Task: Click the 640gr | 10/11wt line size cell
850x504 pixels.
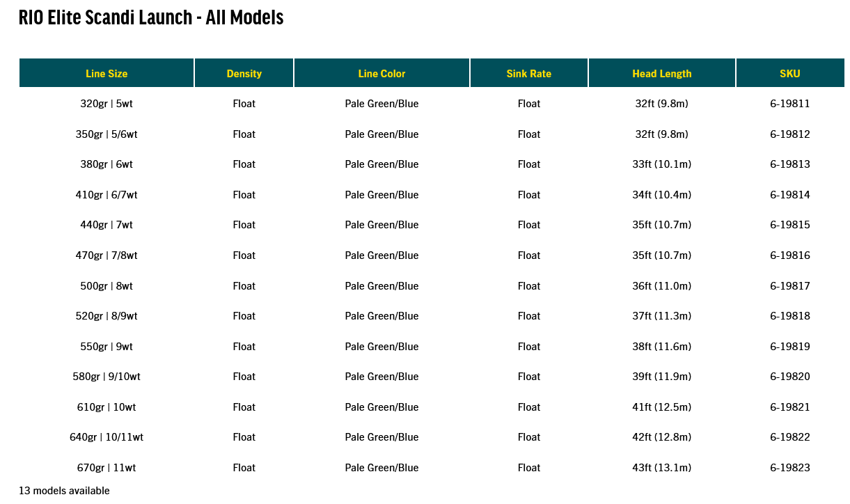Action: pyautogui.click(x=107, y=437)
